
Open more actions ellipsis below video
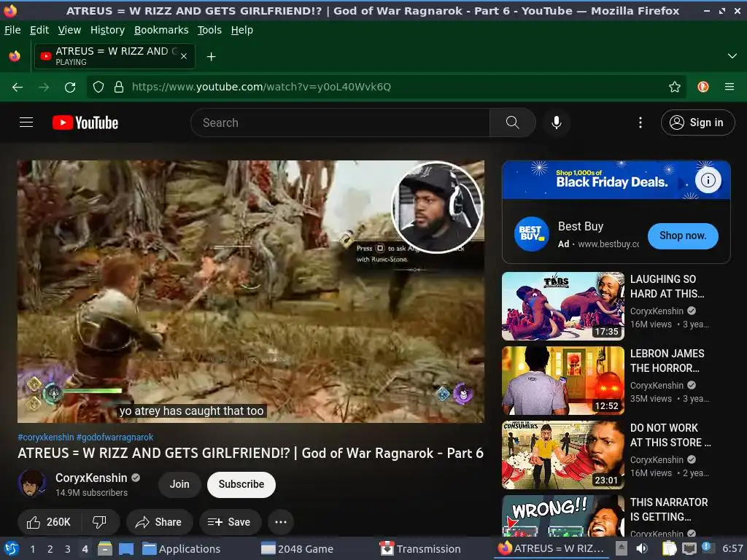click(281, 522)
